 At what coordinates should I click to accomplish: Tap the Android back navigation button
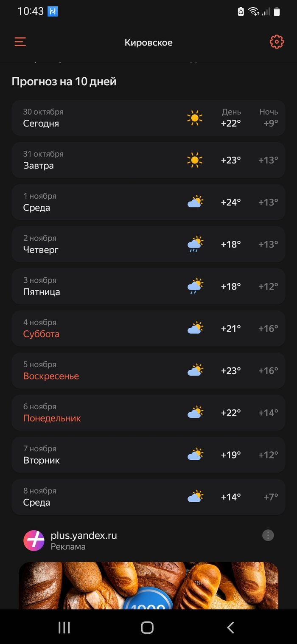[230, 627]
